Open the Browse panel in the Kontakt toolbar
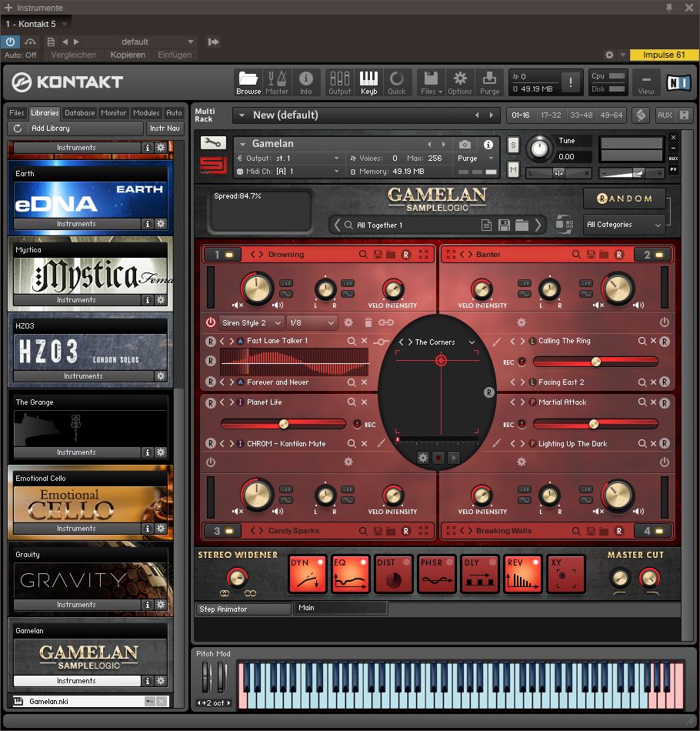The width and height of the screenshot is (700, 731). [248, 82]
